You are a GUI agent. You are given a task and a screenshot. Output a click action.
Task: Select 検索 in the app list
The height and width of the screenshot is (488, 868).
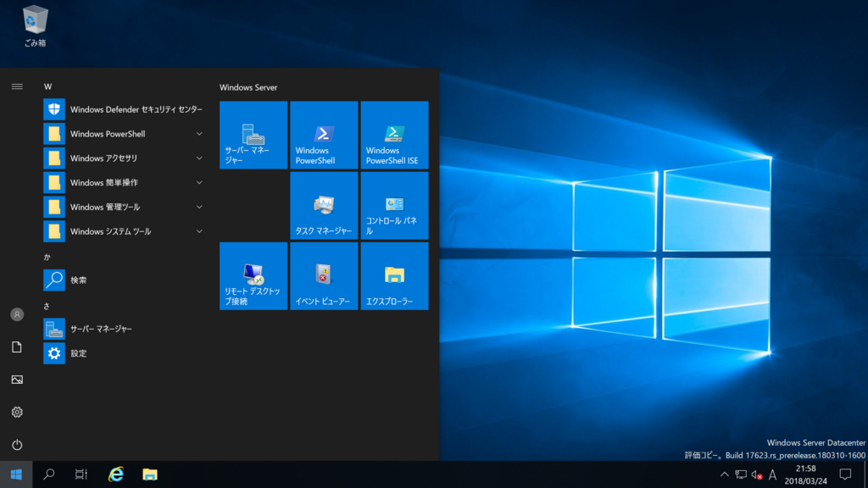[x=78, y=280]
